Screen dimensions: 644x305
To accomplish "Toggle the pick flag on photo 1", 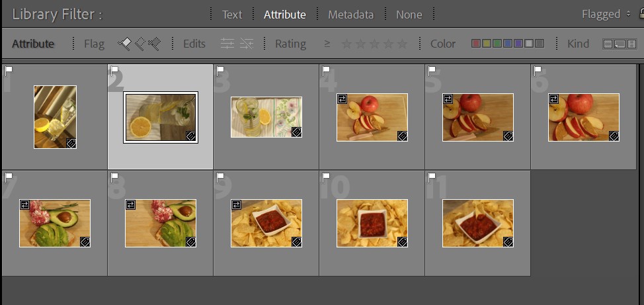I will coord(9,69).
